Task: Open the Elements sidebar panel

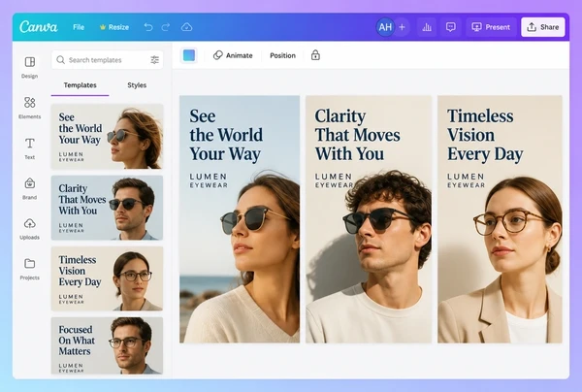Action: (30, 108)
